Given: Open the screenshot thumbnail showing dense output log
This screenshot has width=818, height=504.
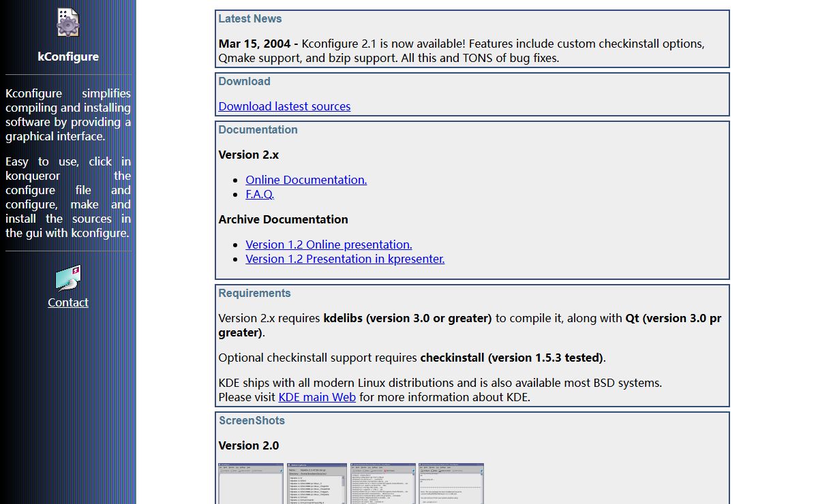Looking at the screenshot, I should tap(382, 484).
